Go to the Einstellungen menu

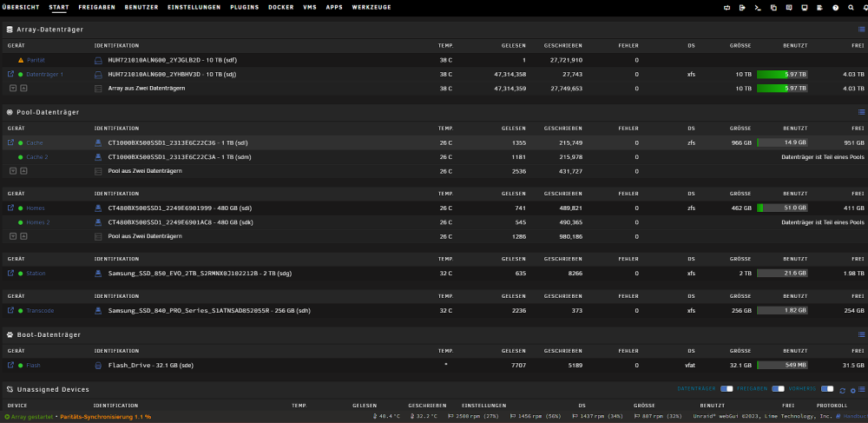pos(194,7)
